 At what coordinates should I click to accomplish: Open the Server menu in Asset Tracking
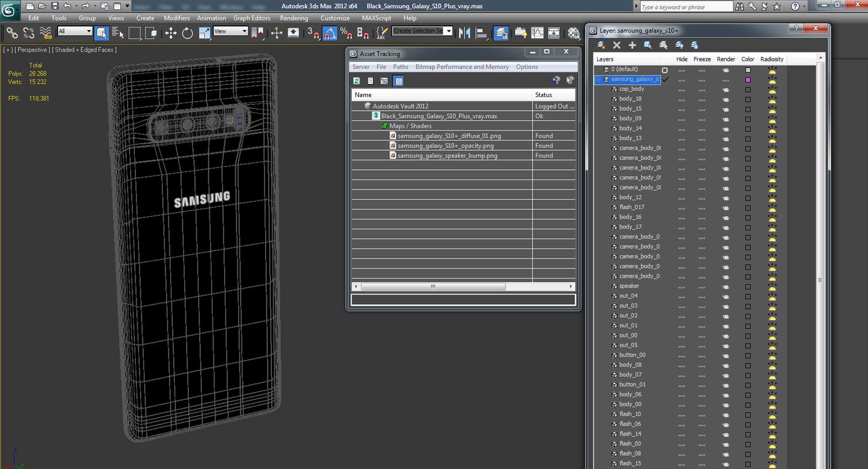[x=361, y=67]
